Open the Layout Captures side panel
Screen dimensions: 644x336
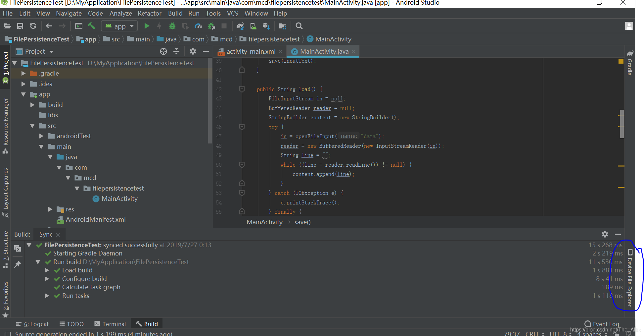tap(5, 193)
